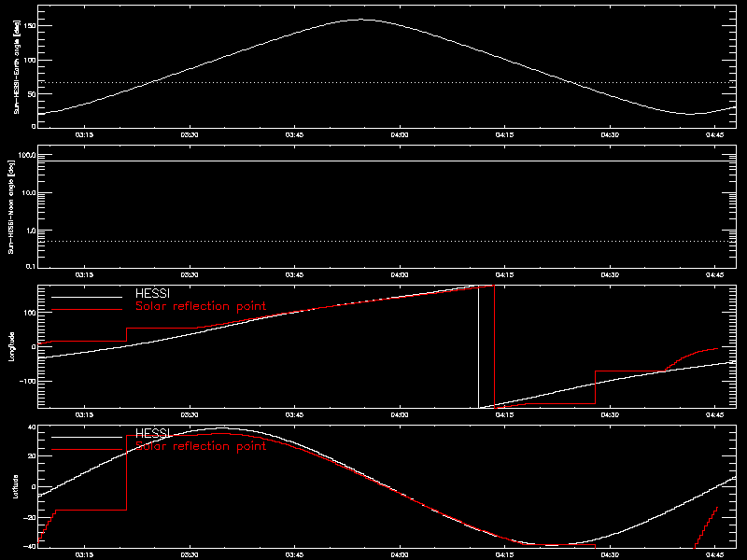Click the 100.0 tick on Noon angle axis
747x560 pixels.
27,155
